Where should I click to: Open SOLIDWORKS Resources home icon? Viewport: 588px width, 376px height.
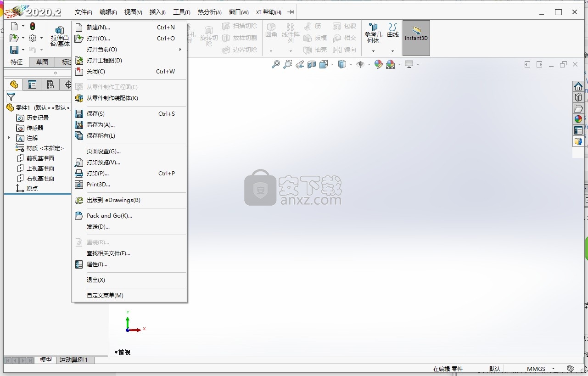click(x=578, y=86)
